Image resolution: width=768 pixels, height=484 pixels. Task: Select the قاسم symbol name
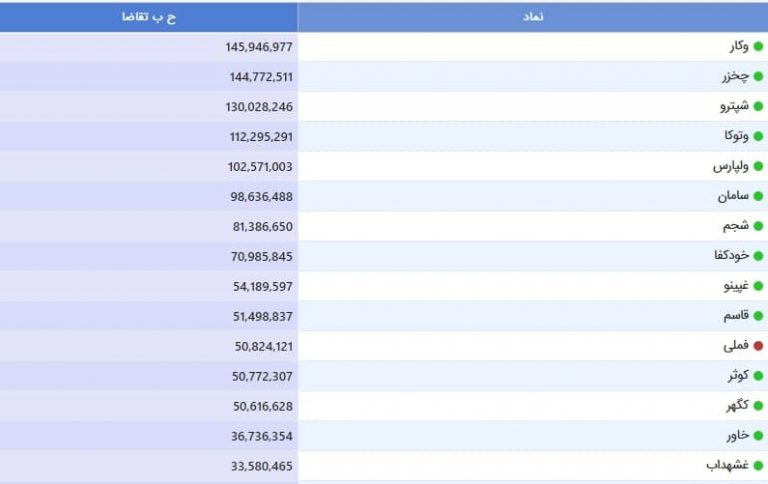(x=736, y=315)
